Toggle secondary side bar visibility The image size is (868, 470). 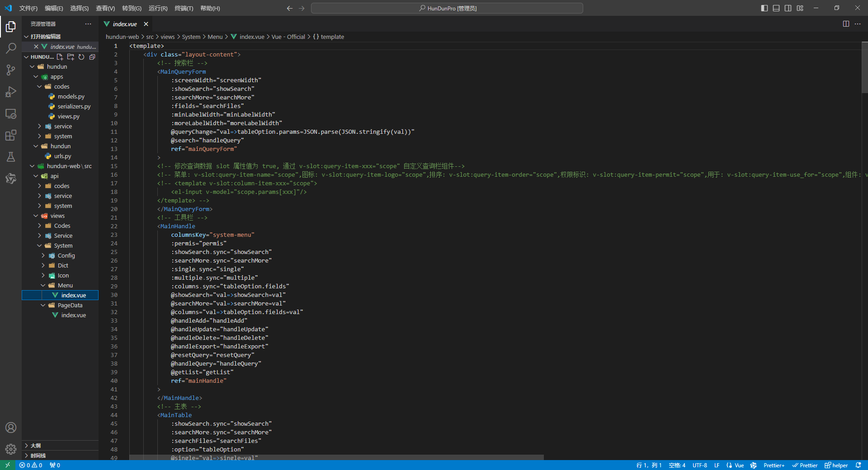[788, 8]
